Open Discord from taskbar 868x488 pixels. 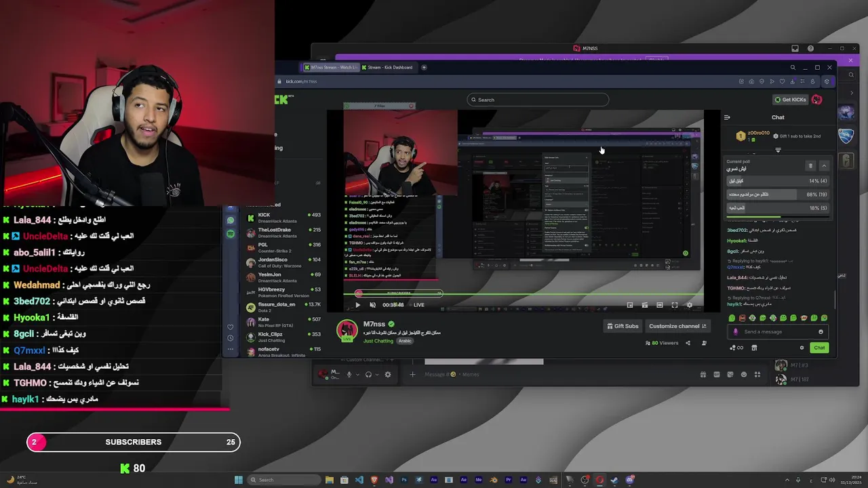coord(630,480)
